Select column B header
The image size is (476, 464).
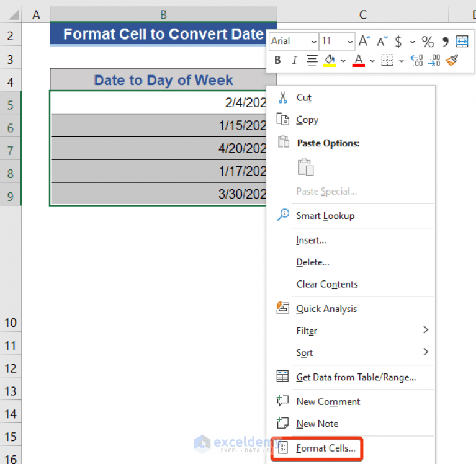[163, 14]
